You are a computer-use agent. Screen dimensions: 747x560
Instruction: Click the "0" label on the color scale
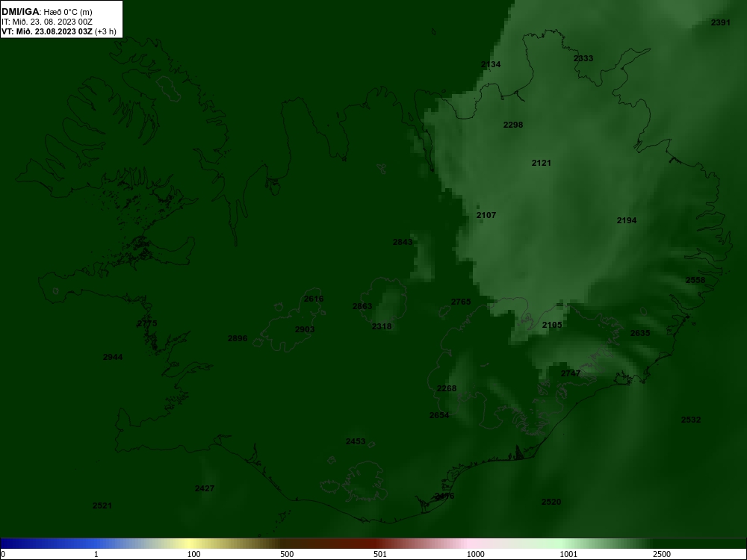[x=3, y=554]
